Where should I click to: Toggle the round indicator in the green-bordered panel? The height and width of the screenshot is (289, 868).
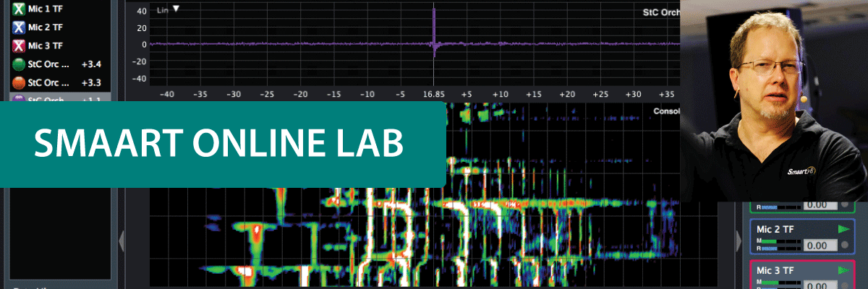pos(846,204)
